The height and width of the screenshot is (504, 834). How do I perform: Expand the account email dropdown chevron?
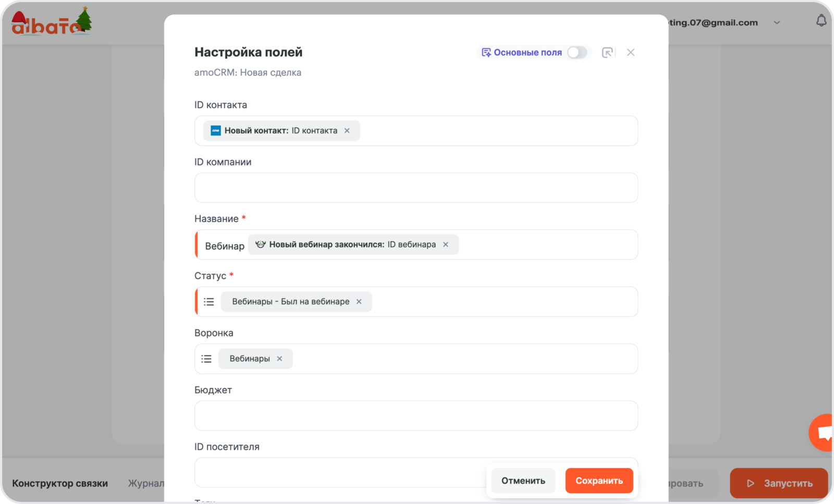(777, 22)
